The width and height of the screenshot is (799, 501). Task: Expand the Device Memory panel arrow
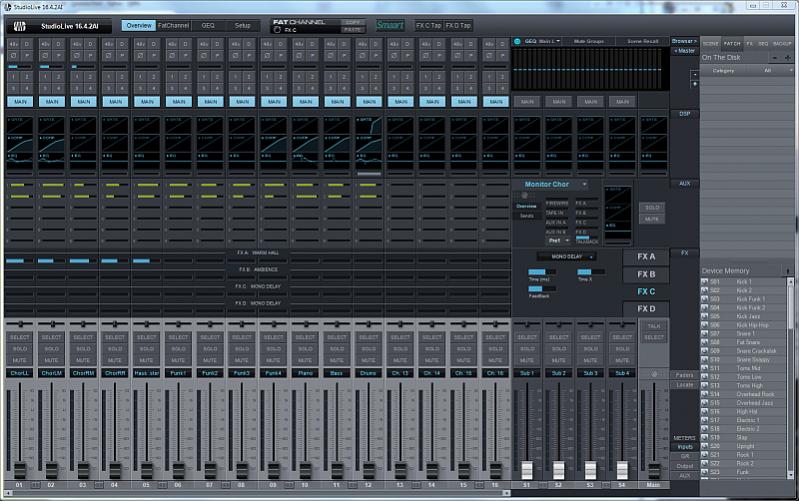788,271
